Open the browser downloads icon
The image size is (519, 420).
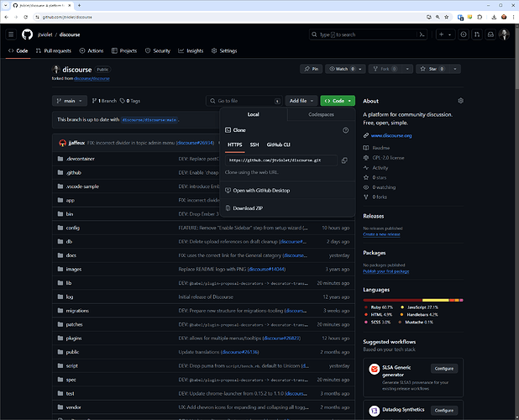pyautogui.click(x=494, y=17)
